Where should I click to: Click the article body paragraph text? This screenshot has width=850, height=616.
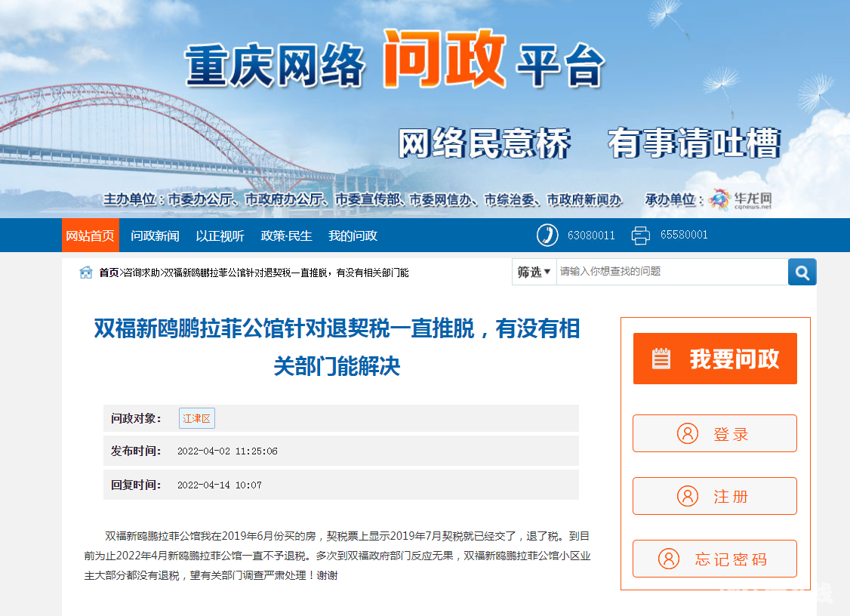pos(337,556)
